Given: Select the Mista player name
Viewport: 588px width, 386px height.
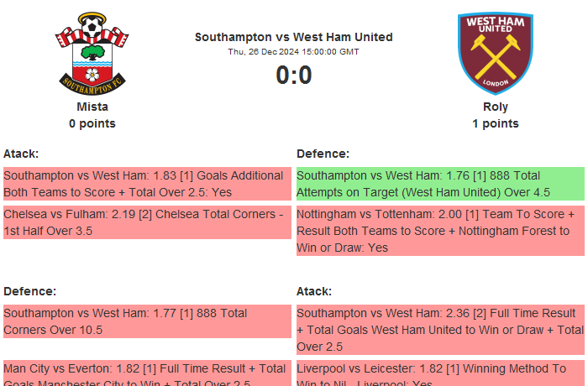Looking at the screenshot, I should coord(92,107).
